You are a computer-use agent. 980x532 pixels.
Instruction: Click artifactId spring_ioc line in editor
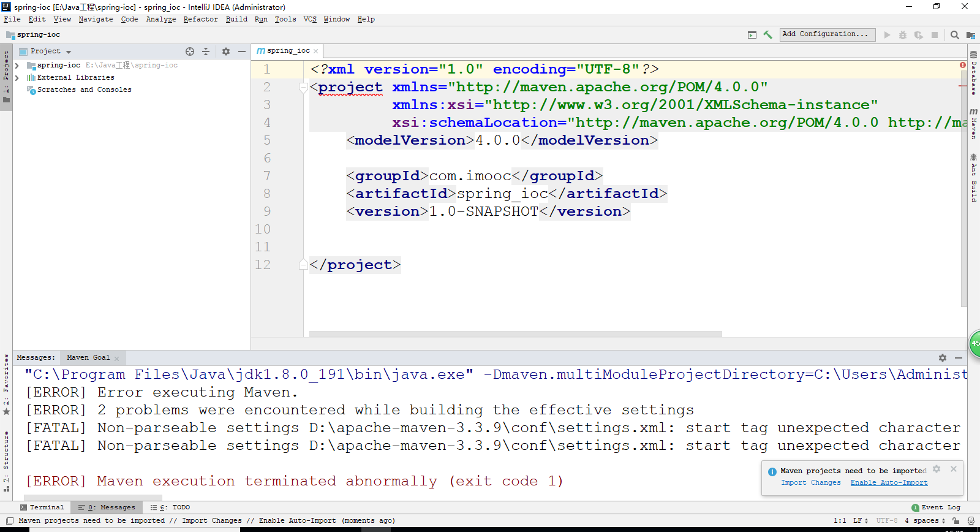(507, 194)
